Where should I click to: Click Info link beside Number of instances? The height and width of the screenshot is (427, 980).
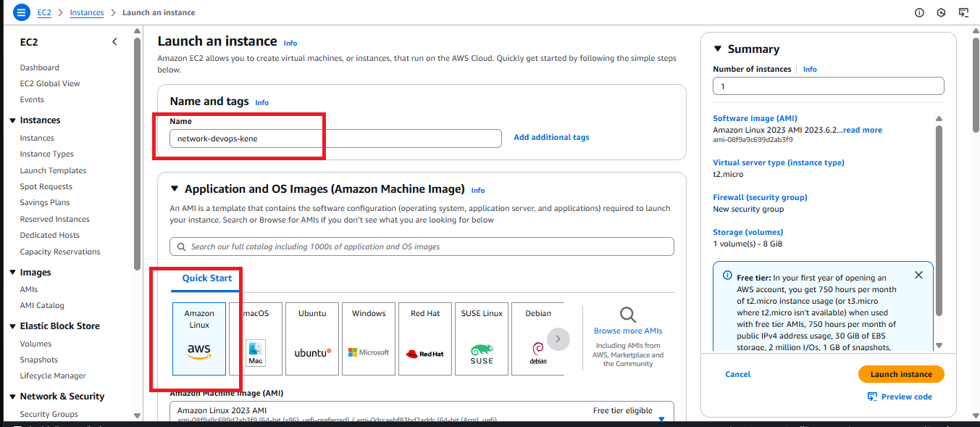[810, 69]
